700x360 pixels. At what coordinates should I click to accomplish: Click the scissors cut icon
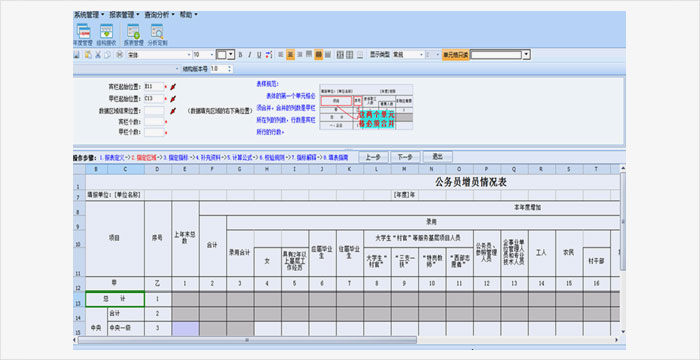[97, 55]
